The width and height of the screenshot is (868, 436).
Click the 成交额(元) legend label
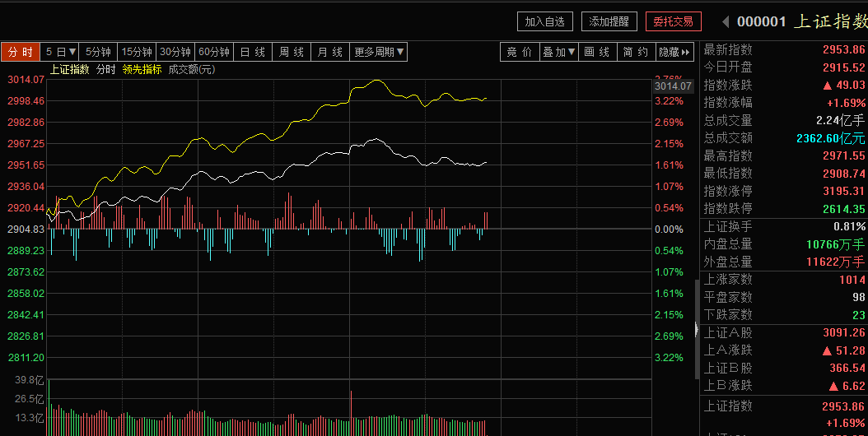click(192, 69)
